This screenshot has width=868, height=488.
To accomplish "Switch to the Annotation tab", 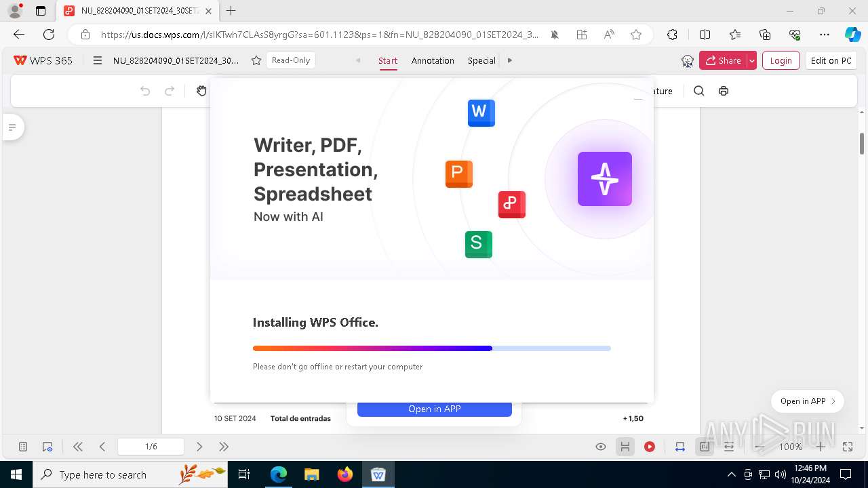I will (433, 60).
